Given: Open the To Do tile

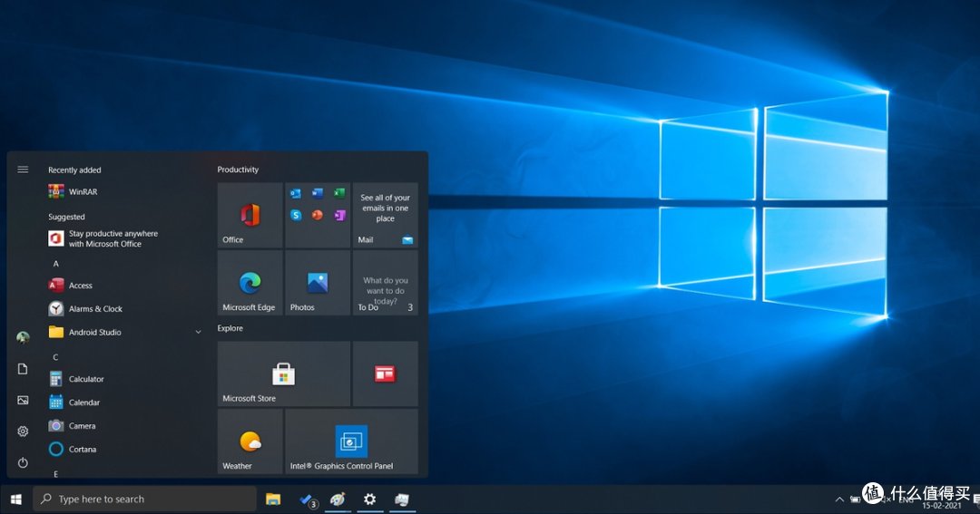Looking at the screenshot, I should [x=385, y=283].
